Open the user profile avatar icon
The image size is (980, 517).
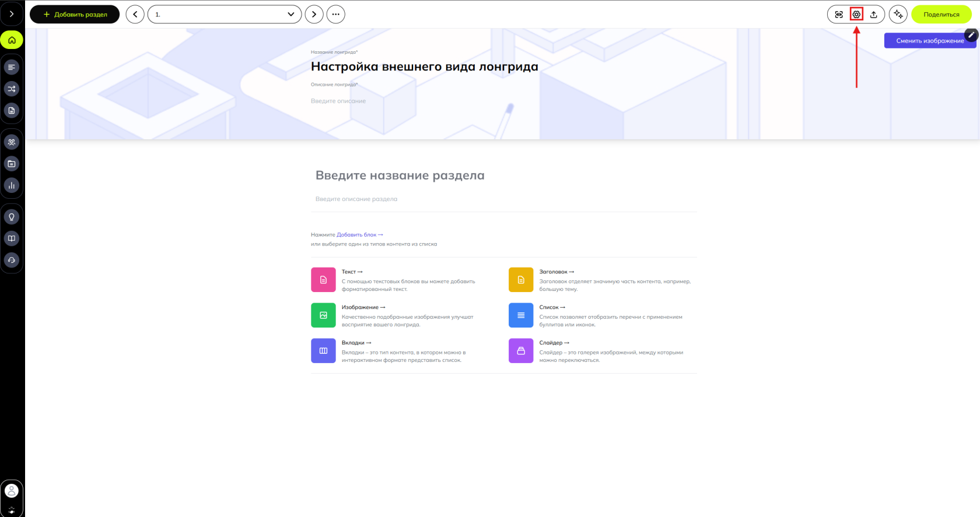[12, 491]
